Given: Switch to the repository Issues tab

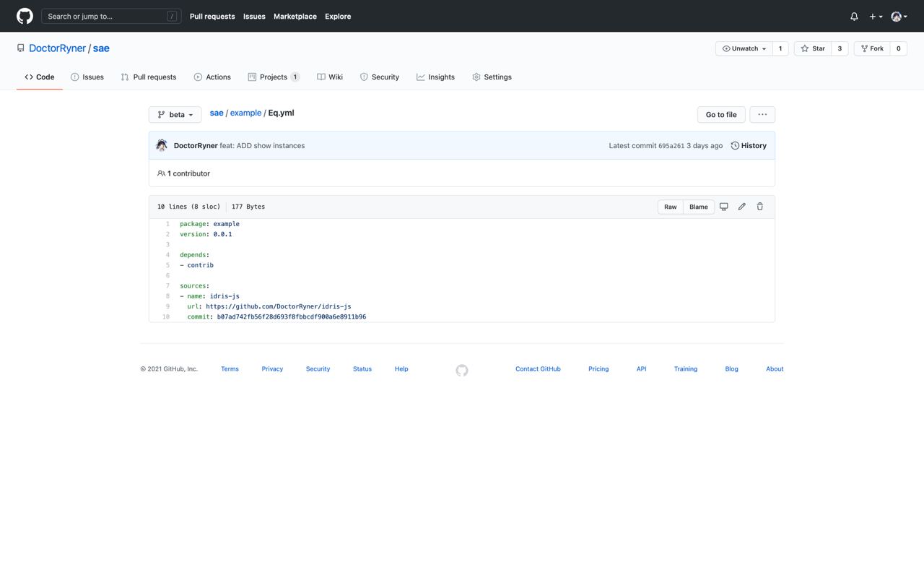Looking at the screenshot, I should click(x=87, y=77).
